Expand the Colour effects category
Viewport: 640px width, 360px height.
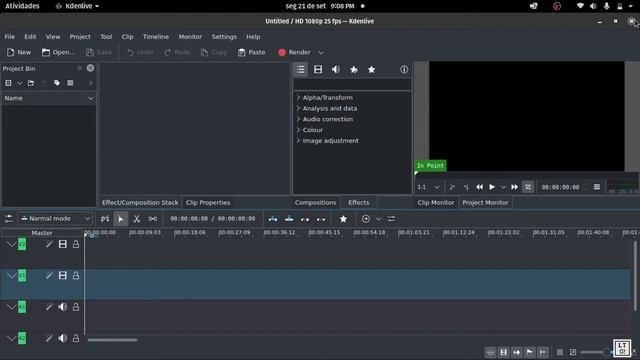298,130
